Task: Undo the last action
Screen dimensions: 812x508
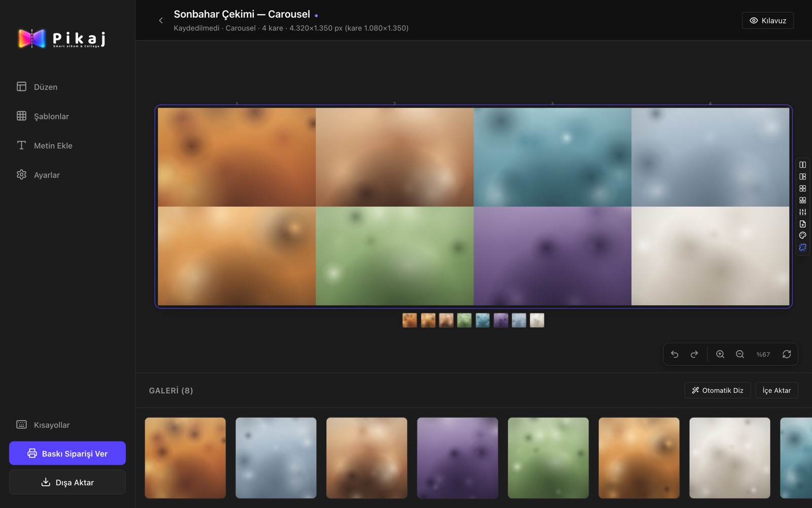Action: 674,354
